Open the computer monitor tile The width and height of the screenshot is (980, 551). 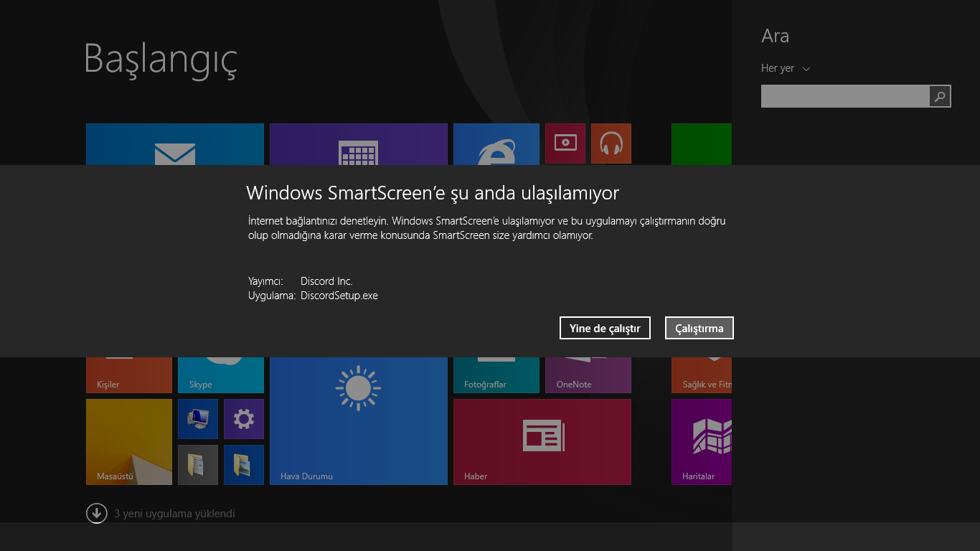click(x=198, y=419)
